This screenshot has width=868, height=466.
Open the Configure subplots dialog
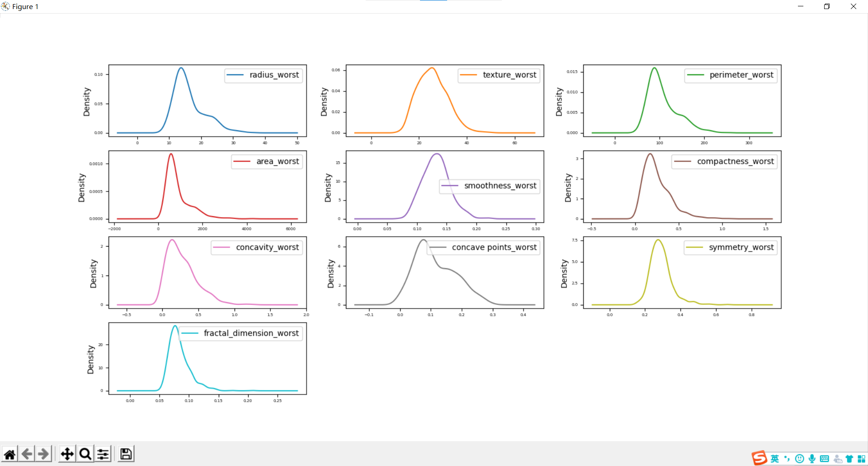(103, 454)
